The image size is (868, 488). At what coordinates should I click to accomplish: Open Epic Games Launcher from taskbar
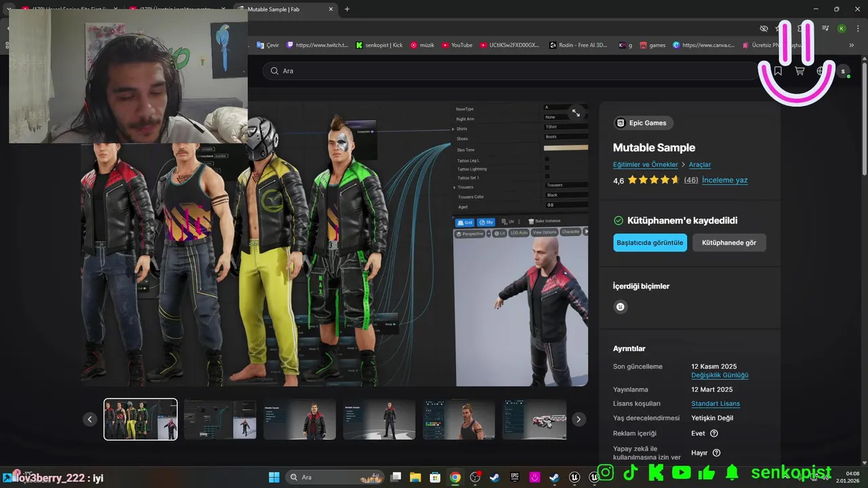pyautogui.click(x=515, y=477)
